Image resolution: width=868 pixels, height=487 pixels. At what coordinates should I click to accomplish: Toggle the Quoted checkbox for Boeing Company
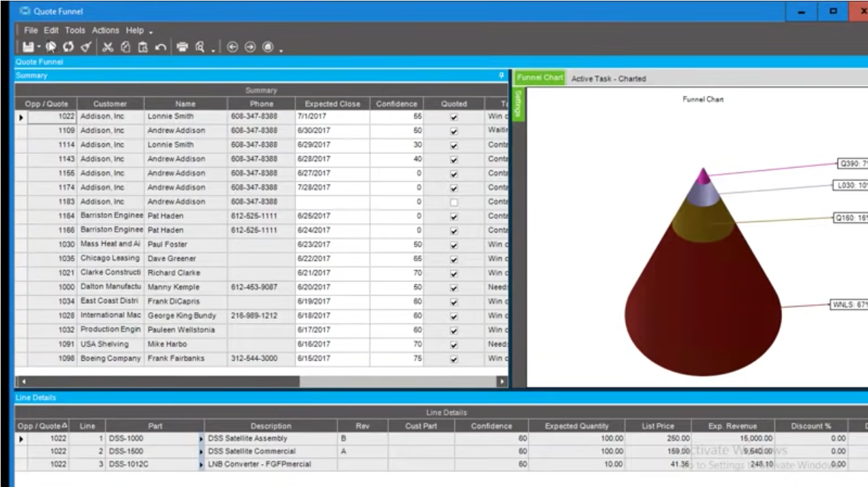(x=453, y=358)
